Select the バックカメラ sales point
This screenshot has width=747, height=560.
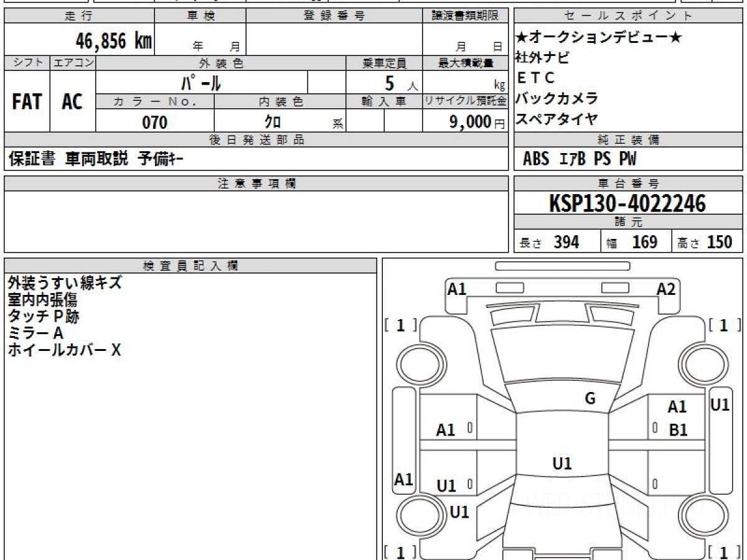click(x=557, y=98)
